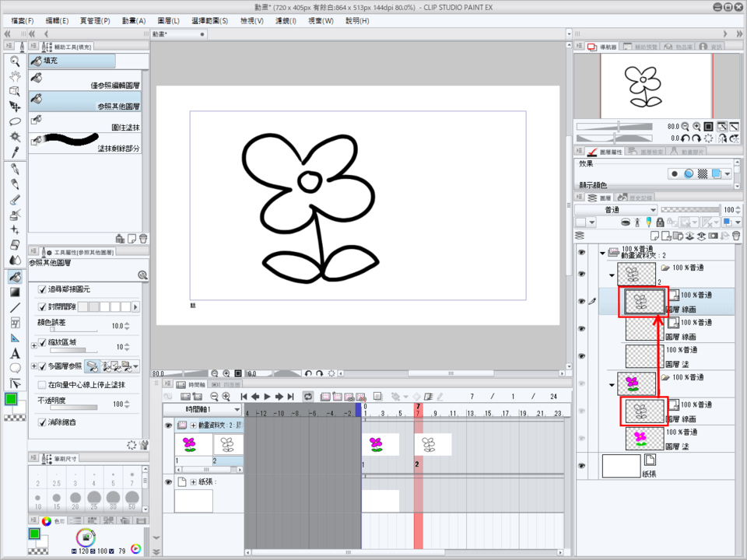Click the layer lock icon in the Layer palette

point(661,222)
